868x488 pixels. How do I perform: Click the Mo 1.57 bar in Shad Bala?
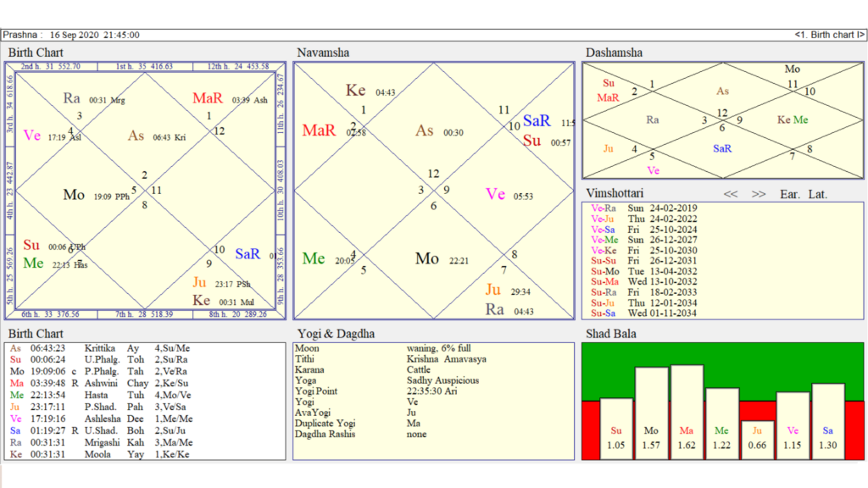pos(651,413)
